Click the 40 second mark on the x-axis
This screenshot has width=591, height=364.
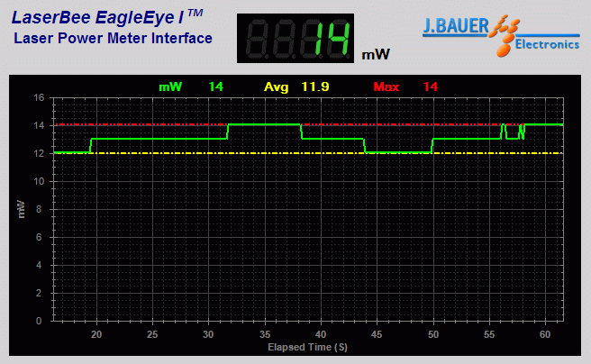pos(321,334)
